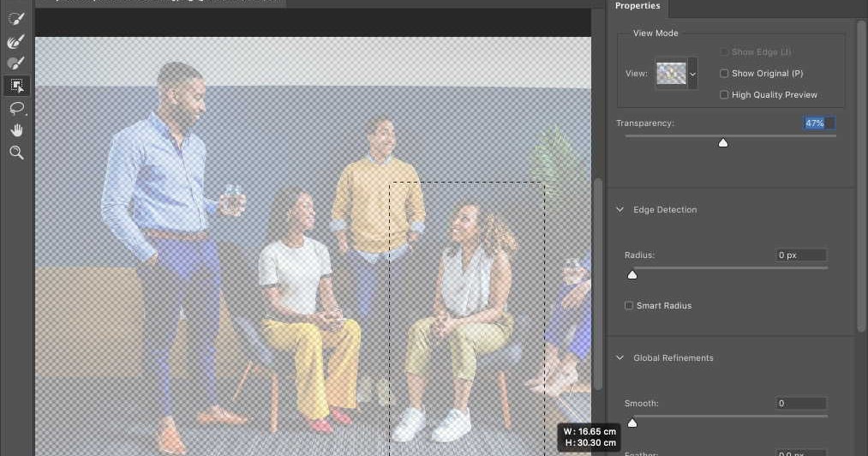
Task: Click the Transparency slider handle
Action: coord(723,143)
